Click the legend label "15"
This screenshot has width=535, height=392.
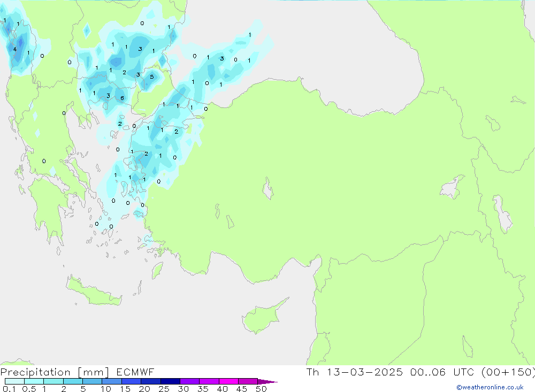125,389
